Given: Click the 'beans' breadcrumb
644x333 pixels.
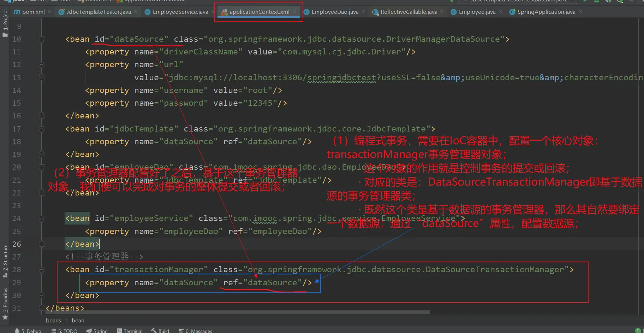Looking at the screenshot, I should (x=53, y=321).
